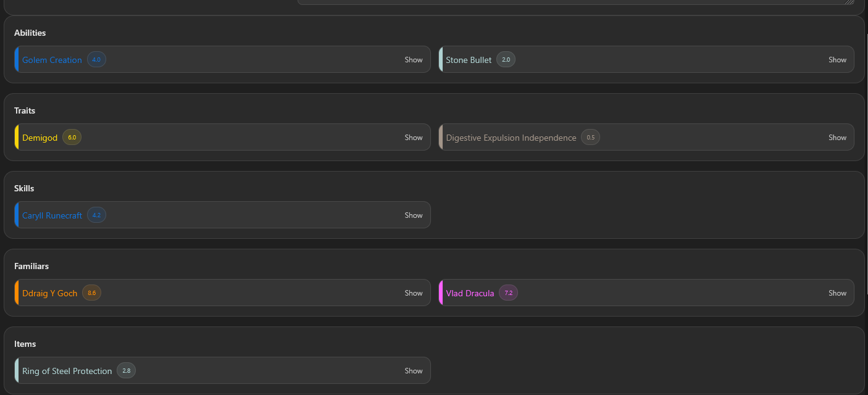
Task: Click the Abilities section heading
Action: (x=30, y=33)
